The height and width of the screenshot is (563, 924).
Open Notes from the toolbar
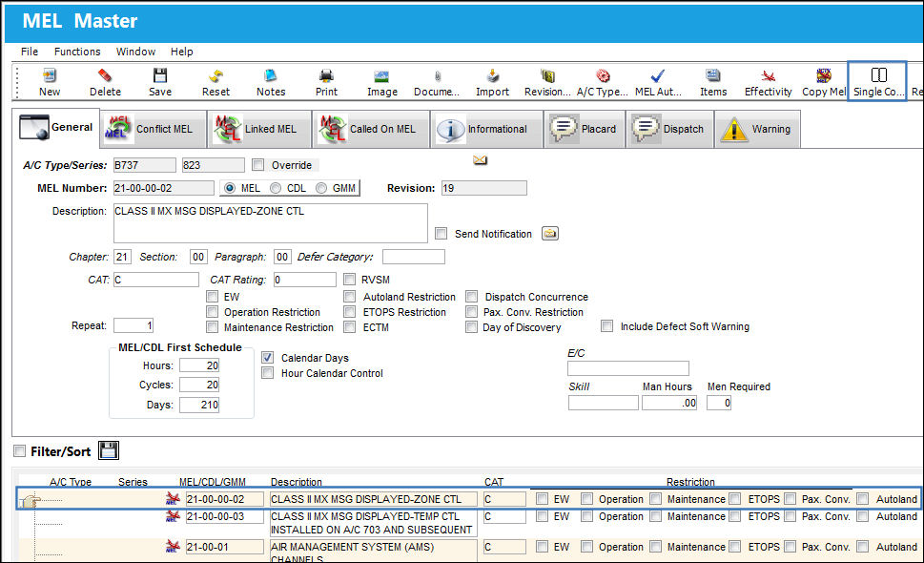pyautogui.click(x=271, y=82)
